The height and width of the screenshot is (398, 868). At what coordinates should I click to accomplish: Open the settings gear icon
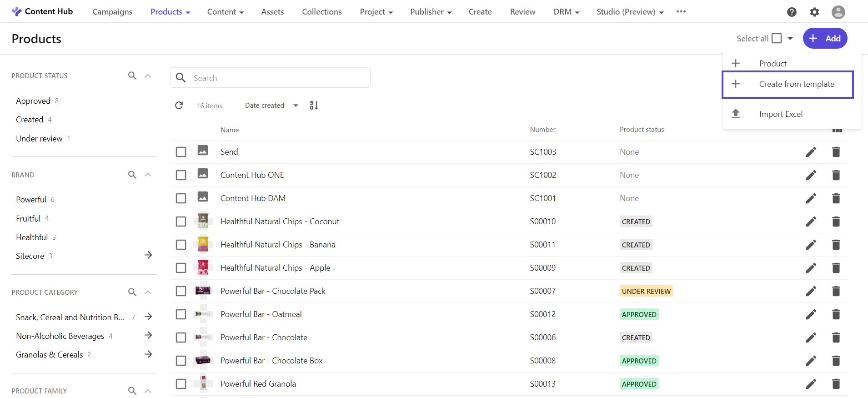pyautogui.click(x=814, y=12)
